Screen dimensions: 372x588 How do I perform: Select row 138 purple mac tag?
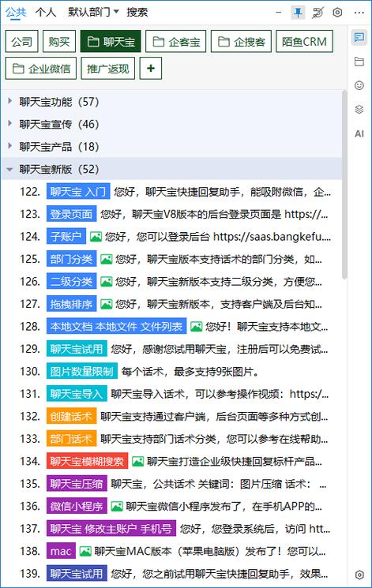(61, 551)
